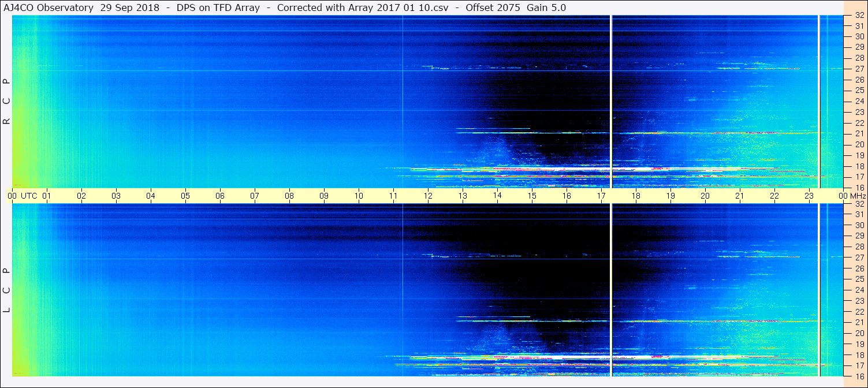
Task: Click the 28 frequency label in RCP panel
Action: pyautogui.click(x=859, y=58)
